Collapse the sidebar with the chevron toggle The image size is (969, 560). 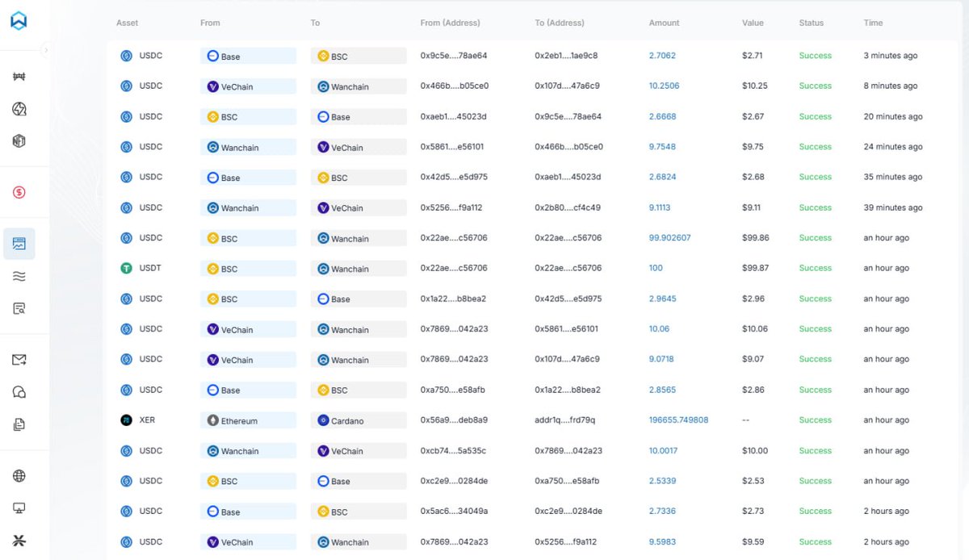46,50
